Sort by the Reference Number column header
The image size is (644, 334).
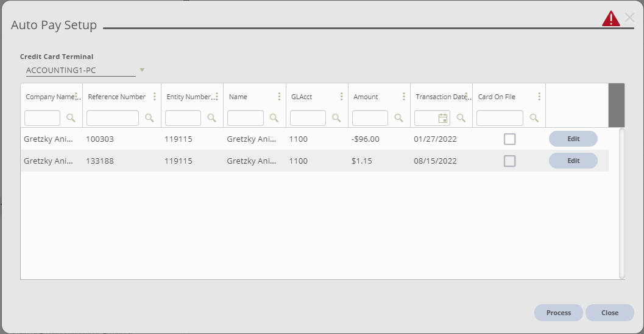pos(116,97)
